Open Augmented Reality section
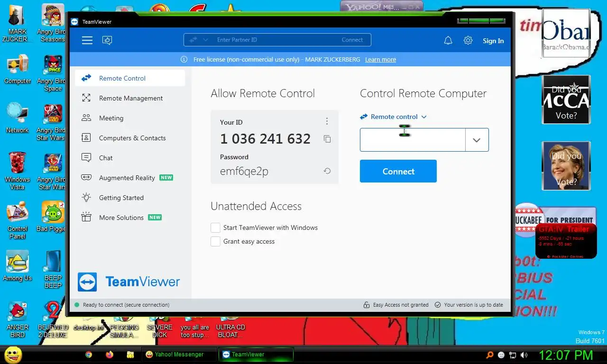This screenshot has width=607, height=364. 130,178
